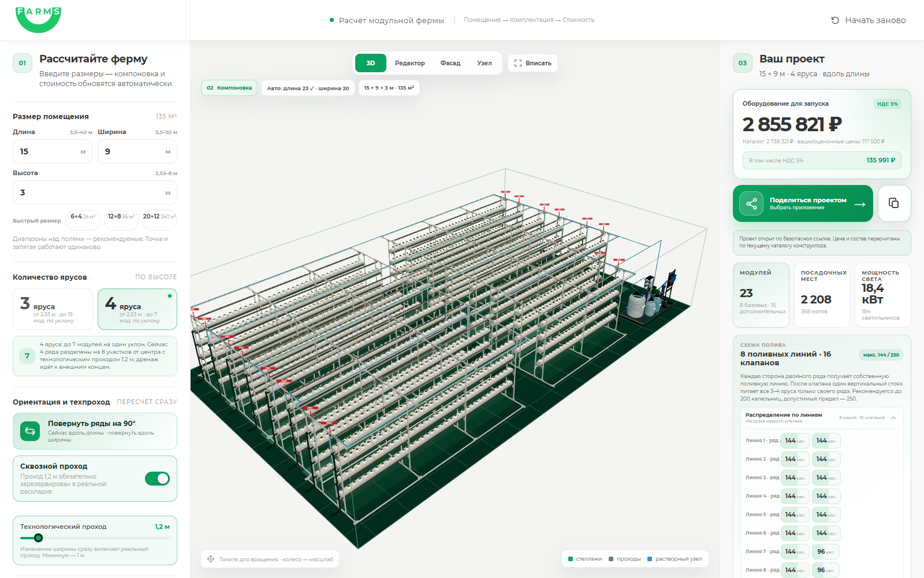Image resolution: width=924 pixels, height=578 pixels.
Task: Click the arrow in Поделиться проектом button
Action: 860,204
